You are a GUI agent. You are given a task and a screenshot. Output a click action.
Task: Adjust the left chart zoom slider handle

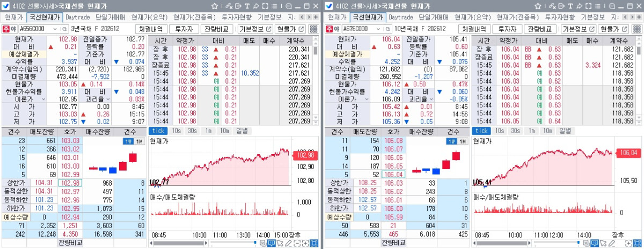[255, 242]
